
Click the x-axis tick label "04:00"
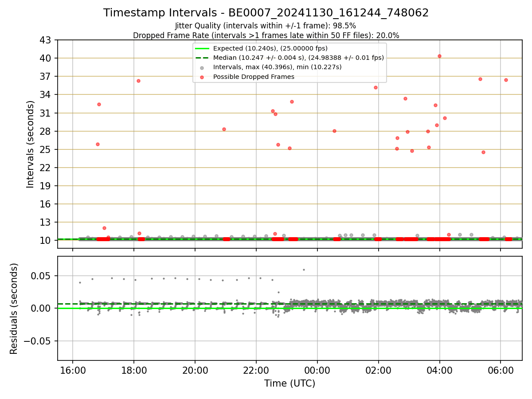click(x=439, y=370)
